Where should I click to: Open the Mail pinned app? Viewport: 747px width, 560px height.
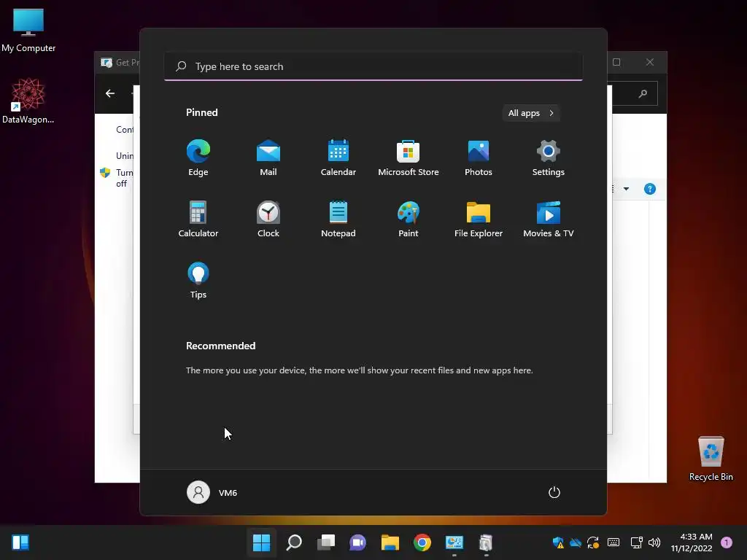(268, 157)
